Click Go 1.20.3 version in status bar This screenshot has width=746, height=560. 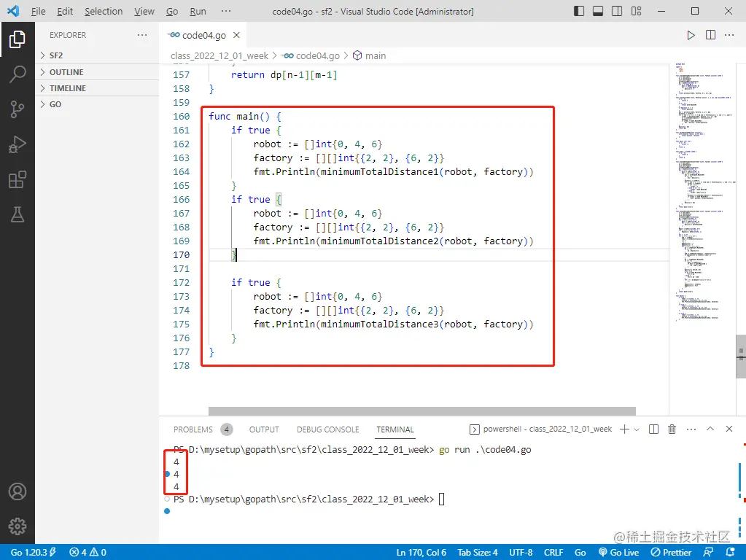tap(33, 553)
